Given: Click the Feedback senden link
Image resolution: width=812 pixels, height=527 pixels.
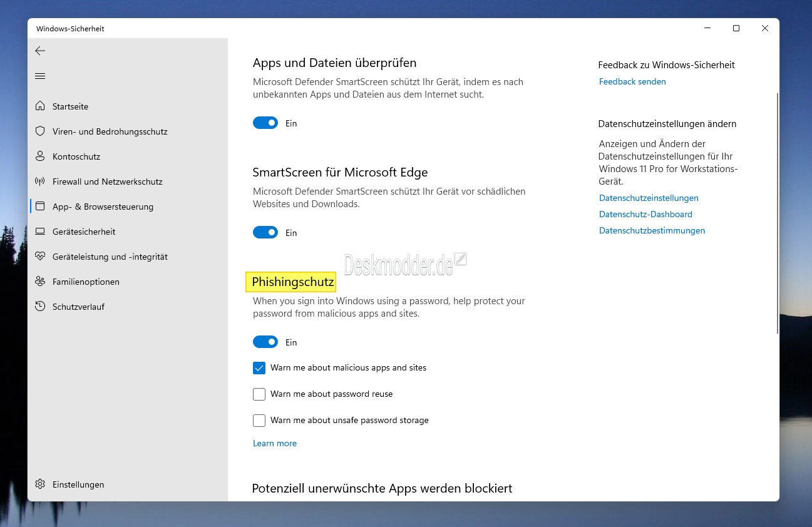Looking at the screenshot, I should (x=632, y=81).
